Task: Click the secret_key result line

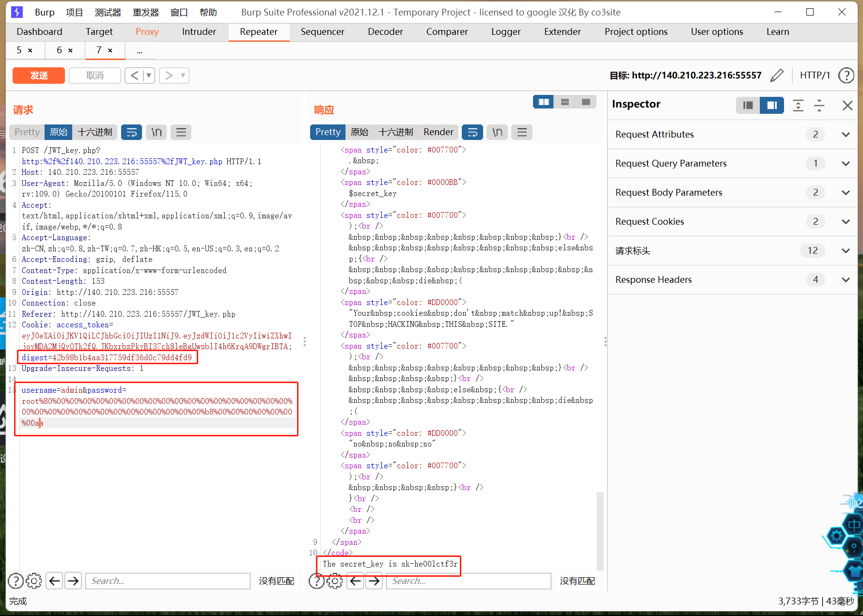Action: (x=390, y=564)
